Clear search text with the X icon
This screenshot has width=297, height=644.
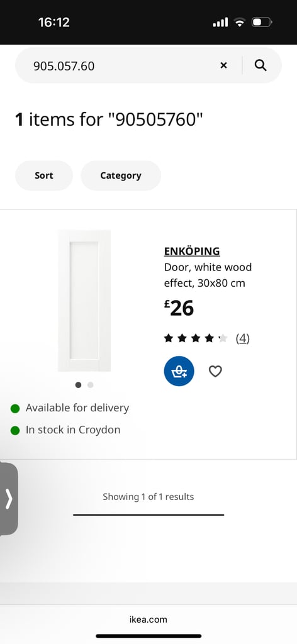223,65
